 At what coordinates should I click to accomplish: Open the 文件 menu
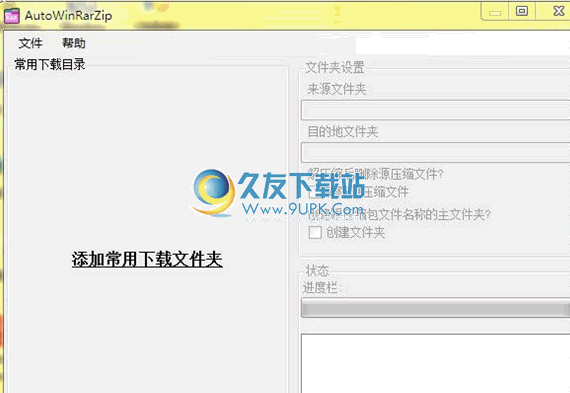tap(31, 43)
